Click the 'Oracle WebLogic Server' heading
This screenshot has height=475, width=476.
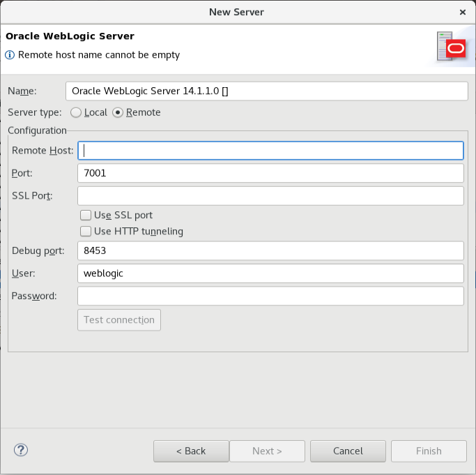click(x=70, y=36)
